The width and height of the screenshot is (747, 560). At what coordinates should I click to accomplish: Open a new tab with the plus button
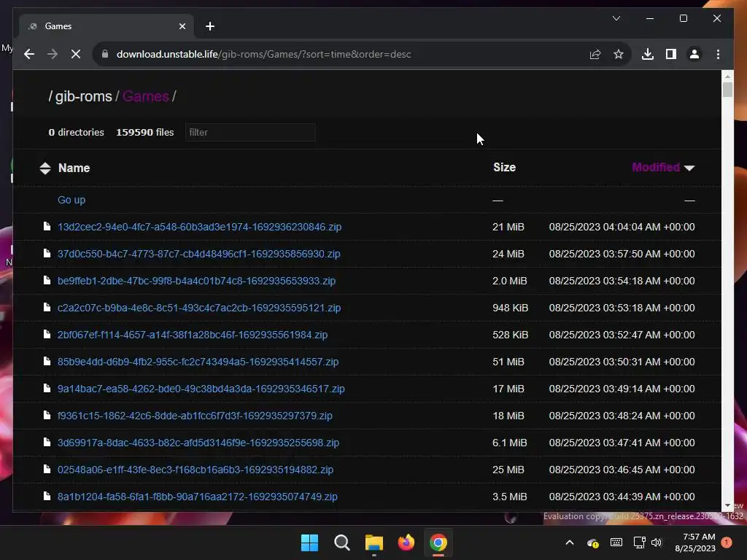(210, 26)
